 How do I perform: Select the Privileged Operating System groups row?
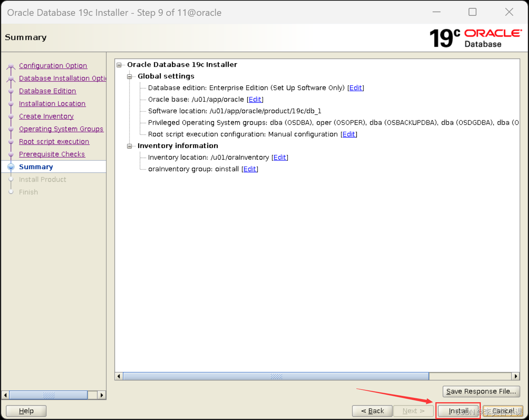(x=333, y=123)
